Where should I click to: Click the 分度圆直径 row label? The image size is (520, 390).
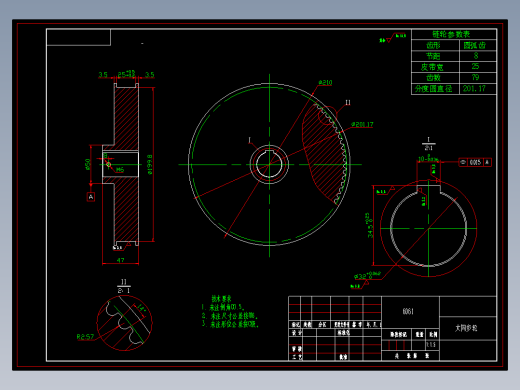click(435, 89)
